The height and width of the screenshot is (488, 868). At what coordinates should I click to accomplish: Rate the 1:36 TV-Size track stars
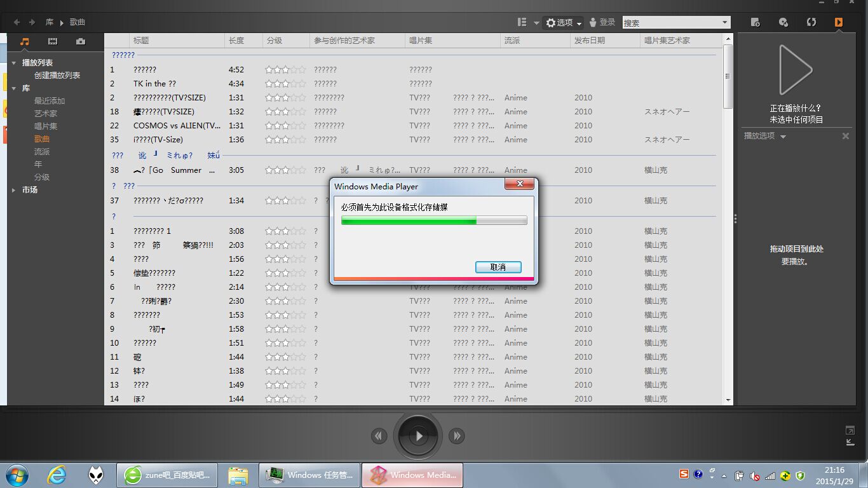285,140
